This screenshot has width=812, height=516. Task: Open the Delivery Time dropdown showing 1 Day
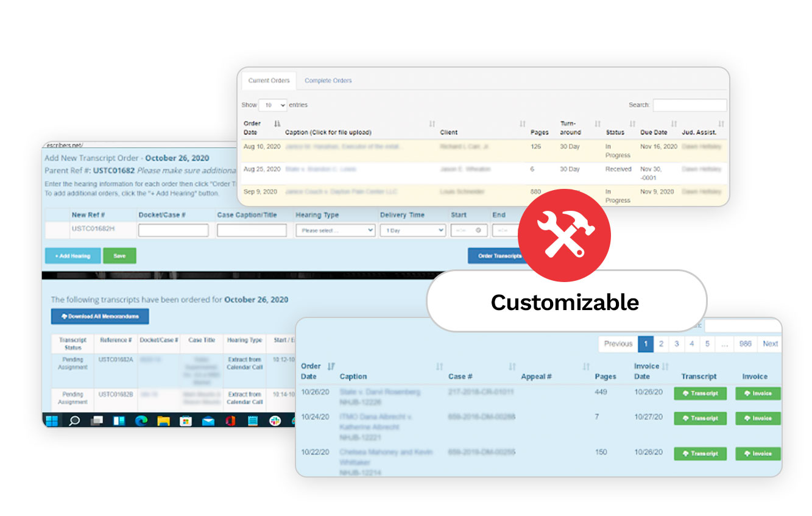[x=412, y=230]
